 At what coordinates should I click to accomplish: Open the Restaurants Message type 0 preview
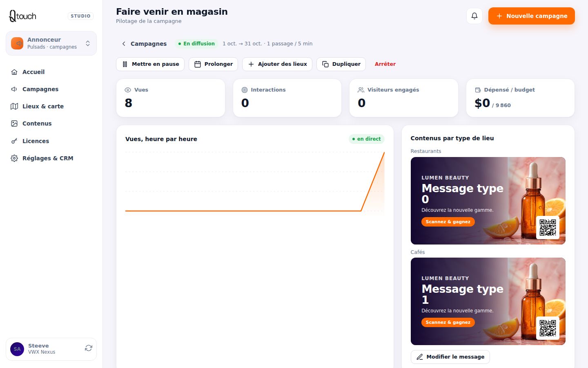[x=488, y=201]
